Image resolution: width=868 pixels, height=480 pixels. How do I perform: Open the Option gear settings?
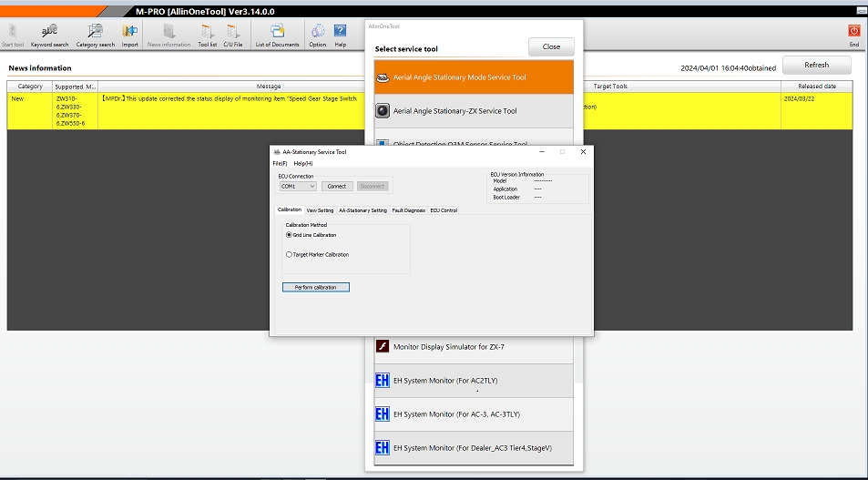coord(317,35)
